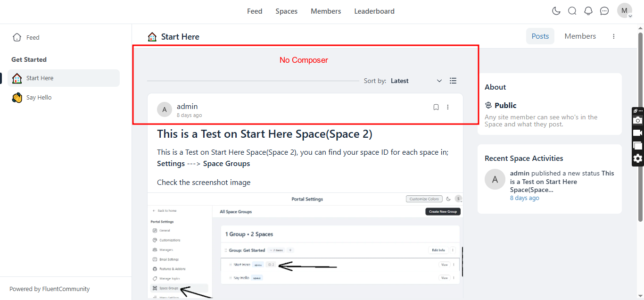Toggle dark mode with the moon icon
Screen dimensions: 644x300
[556, 11]
